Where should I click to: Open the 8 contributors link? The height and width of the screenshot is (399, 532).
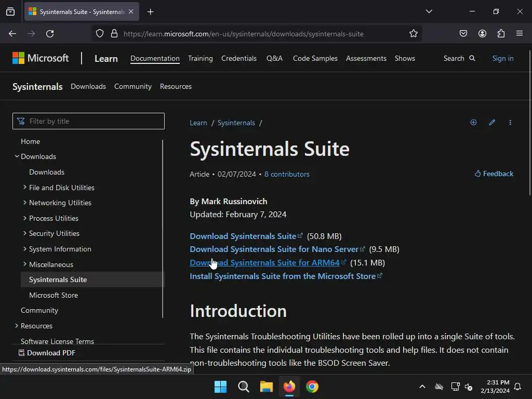(x=287, y=174)
